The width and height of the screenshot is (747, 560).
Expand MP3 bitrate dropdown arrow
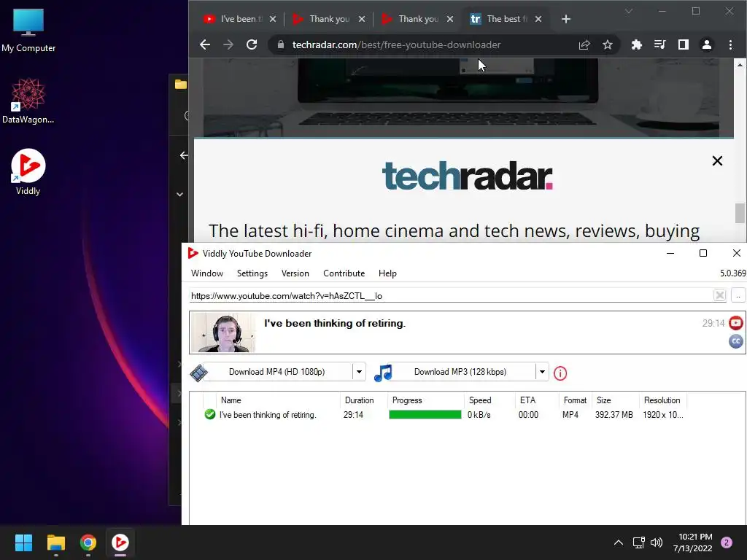542,372
